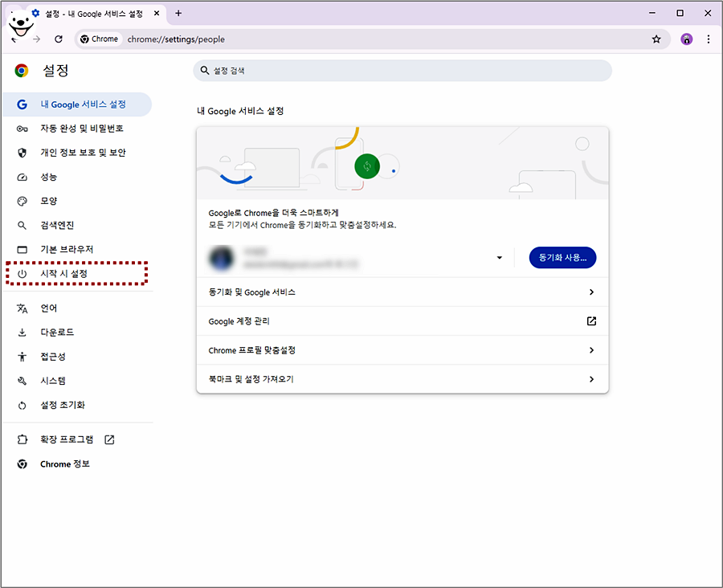Click the 시작 시 설정 power icon

[22, 274]
